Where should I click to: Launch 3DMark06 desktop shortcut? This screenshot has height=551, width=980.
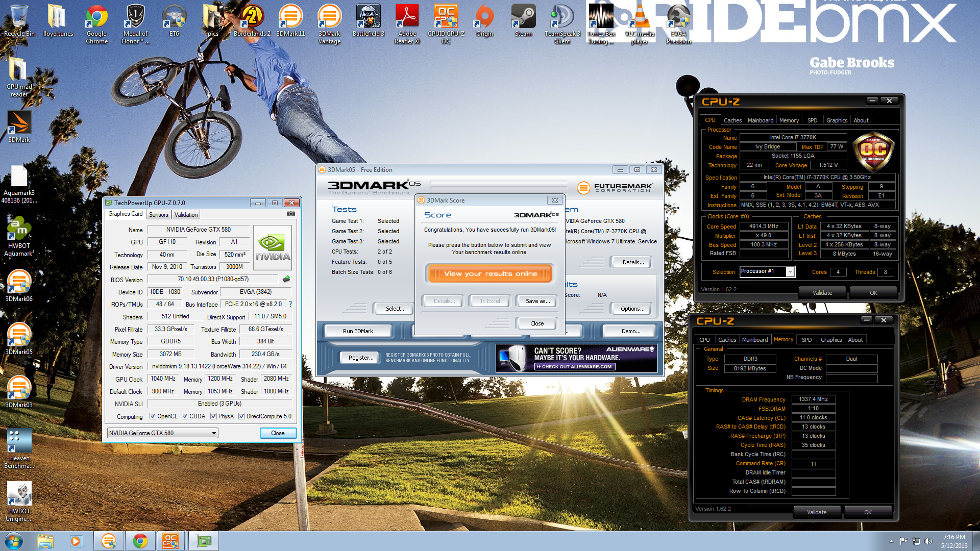click(x=19, y=286)
